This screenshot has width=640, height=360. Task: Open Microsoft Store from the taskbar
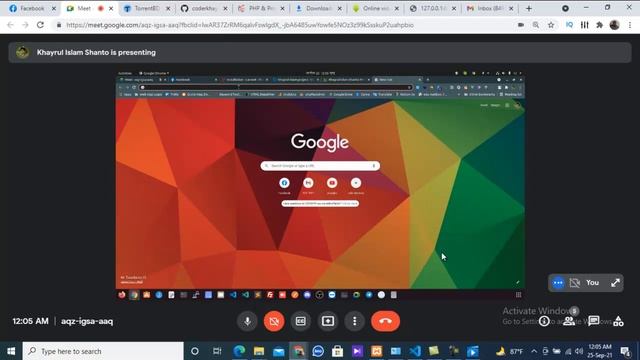tap(338, 351)
